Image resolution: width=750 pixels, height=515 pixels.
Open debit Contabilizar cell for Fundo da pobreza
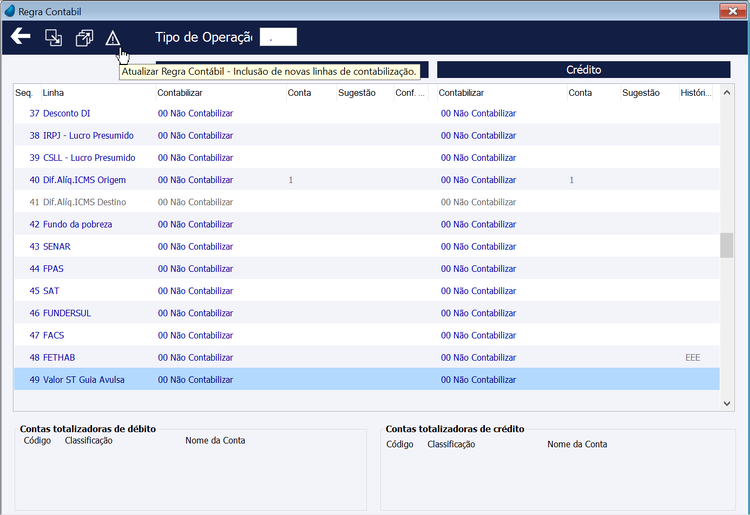click(195, 224)
